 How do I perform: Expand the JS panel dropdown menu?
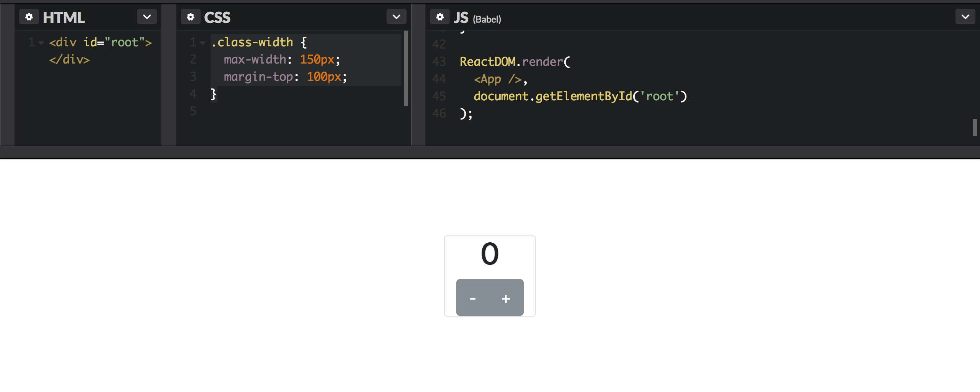(x=965, y=17)
